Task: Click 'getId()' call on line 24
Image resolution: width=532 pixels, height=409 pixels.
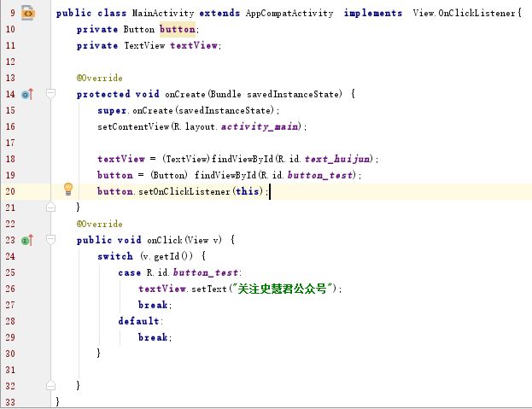Action: click(x=173, y=257)
